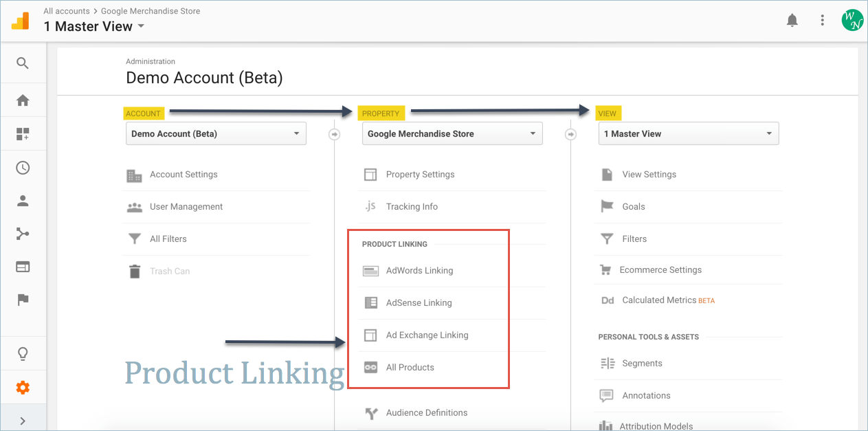Click All accounts breadcrumb text
Image resolution: width=868 pixels, height=431 pixels.
coord(67,12)
